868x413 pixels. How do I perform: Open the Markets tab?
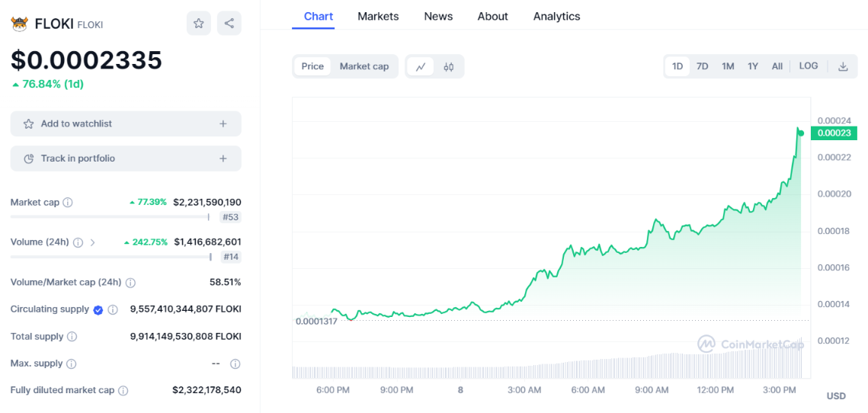[378, 16]
